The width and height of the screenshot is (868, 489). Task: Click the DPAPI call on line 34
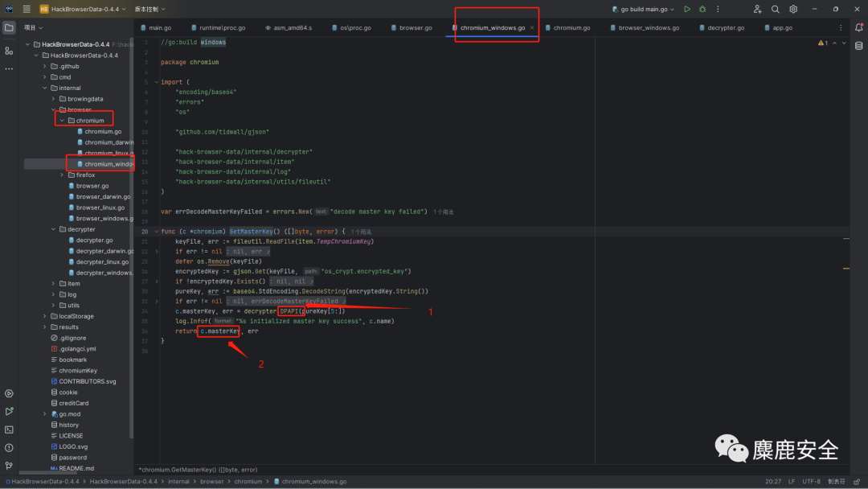(289, 311)
